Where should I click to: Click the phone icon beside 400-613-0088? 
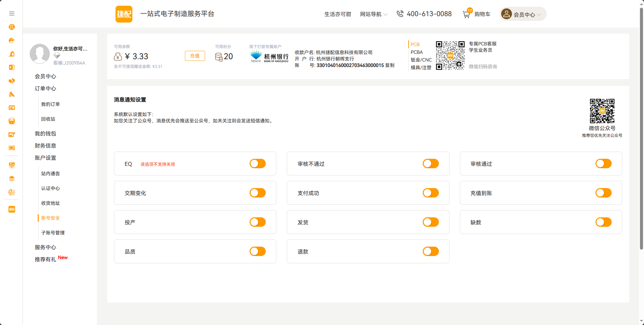(400, 14)
